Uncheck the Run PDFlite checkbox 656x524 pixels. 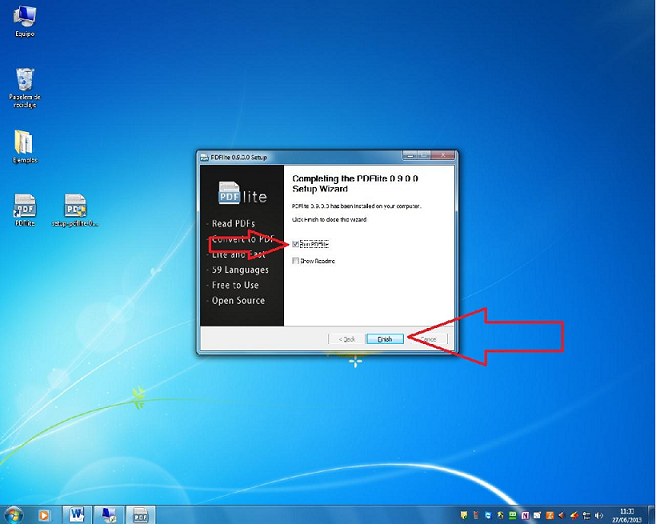pyautogui.click(x=295, y=244)
